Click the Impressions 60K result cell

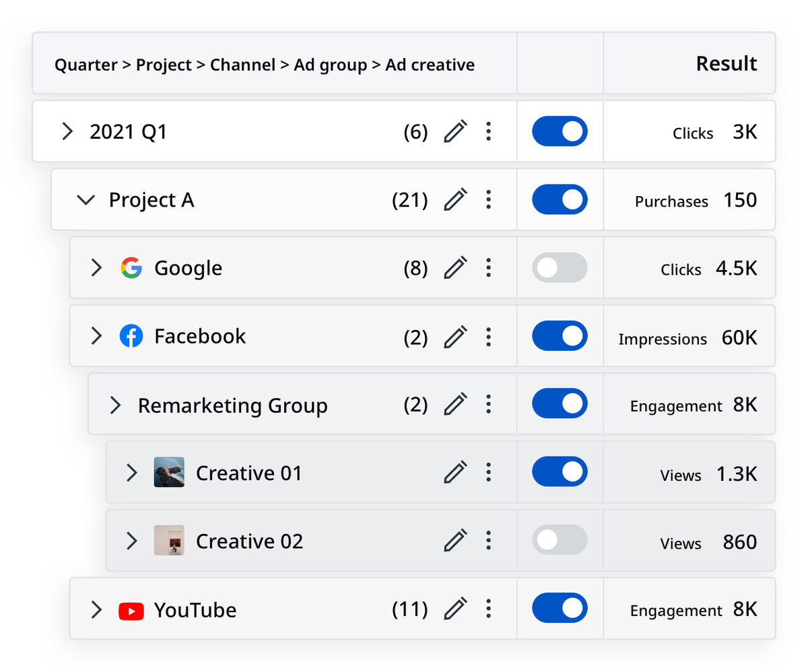pyautogui.click(x=689, y=336)
